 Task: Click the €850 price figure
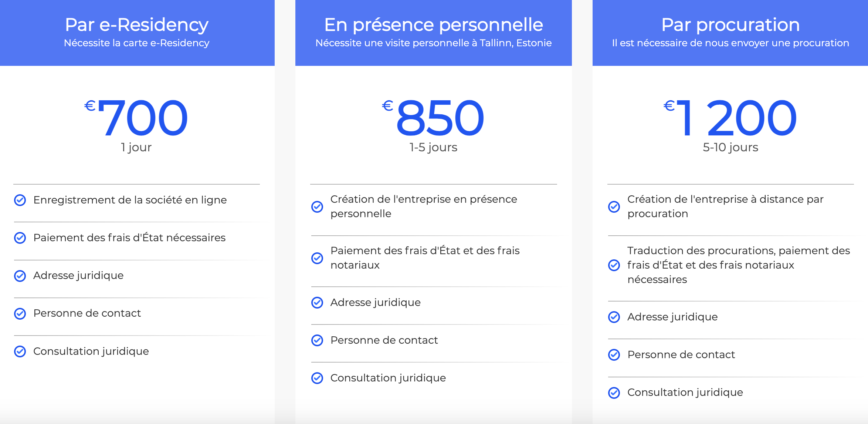pos(440,118)
